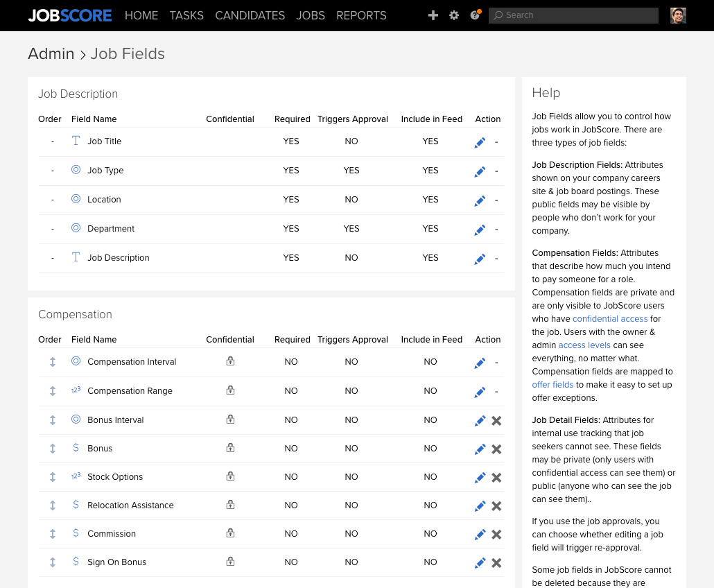This screenshot has width=714, height=588.
Task: Edit the Bonus field
Action: tap(480, 449)
